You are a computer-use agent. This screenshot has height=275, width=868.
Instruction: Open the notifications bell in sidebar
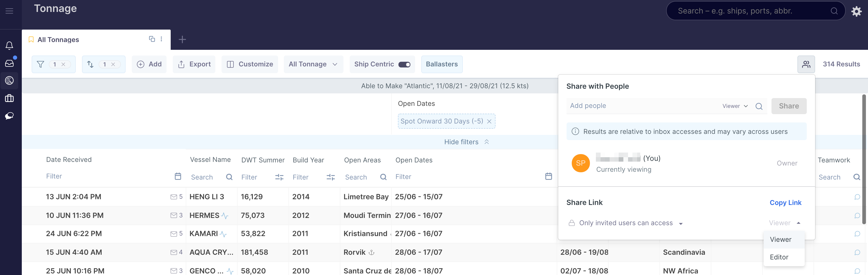(x=9, y=45)
